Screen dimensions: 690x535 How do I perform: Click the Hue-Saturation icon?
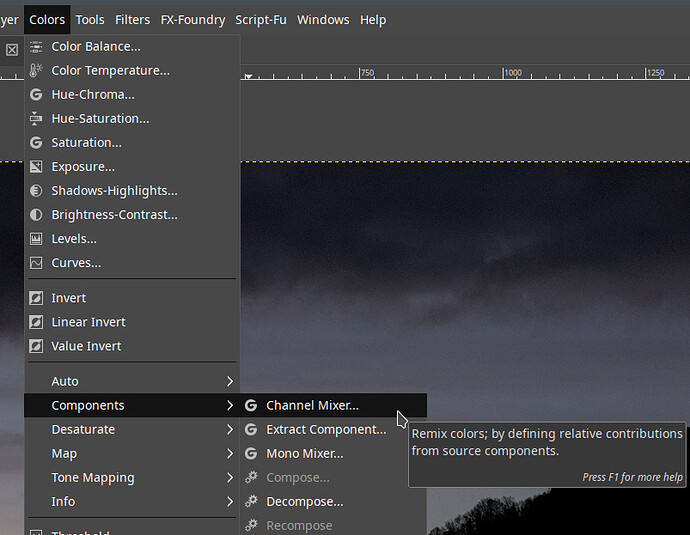(x=36, y=119)
